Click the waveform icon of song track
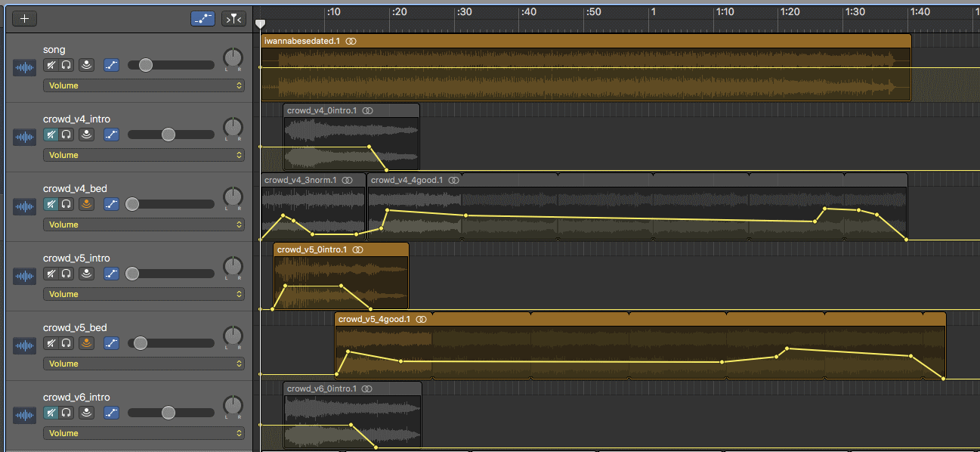This screenshot has height=452, width=980. [25, 68]
